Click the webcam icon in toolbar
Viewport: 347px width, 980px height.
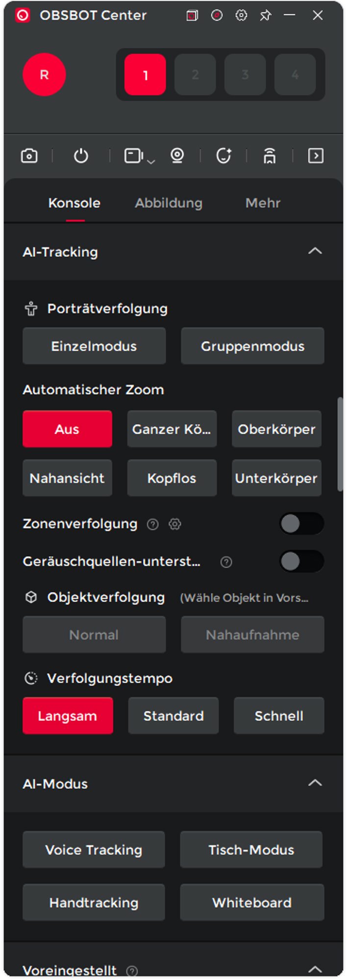[177, 156]
